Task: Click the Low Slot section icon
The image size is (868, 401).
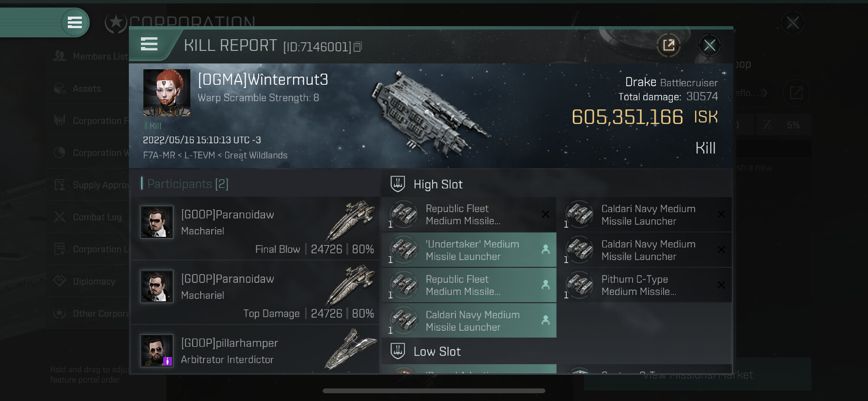Action: 398,351
